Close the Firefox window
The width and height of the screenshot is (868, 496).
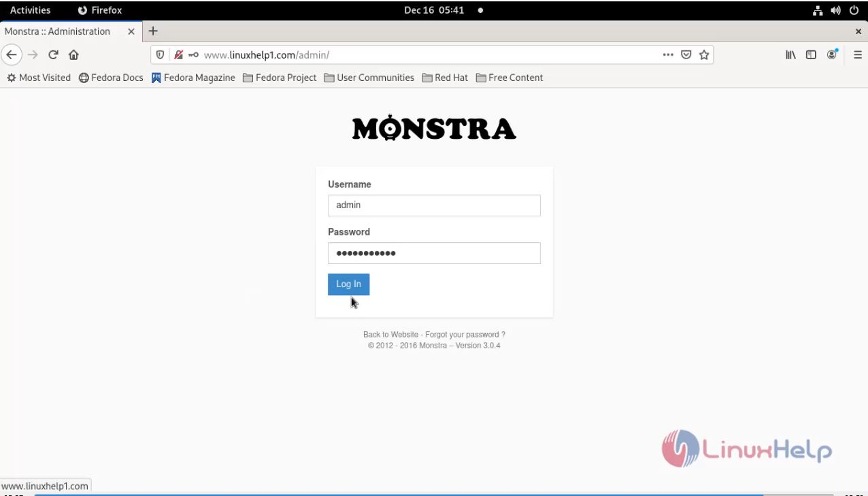click(858, 31)
